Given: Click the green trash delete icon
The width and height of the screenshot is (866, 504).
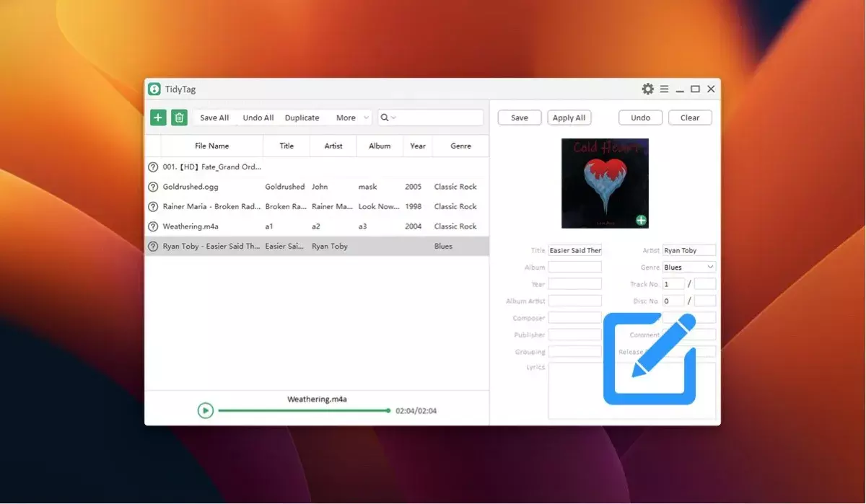Looking at the screenshot, I should point(179,118).
